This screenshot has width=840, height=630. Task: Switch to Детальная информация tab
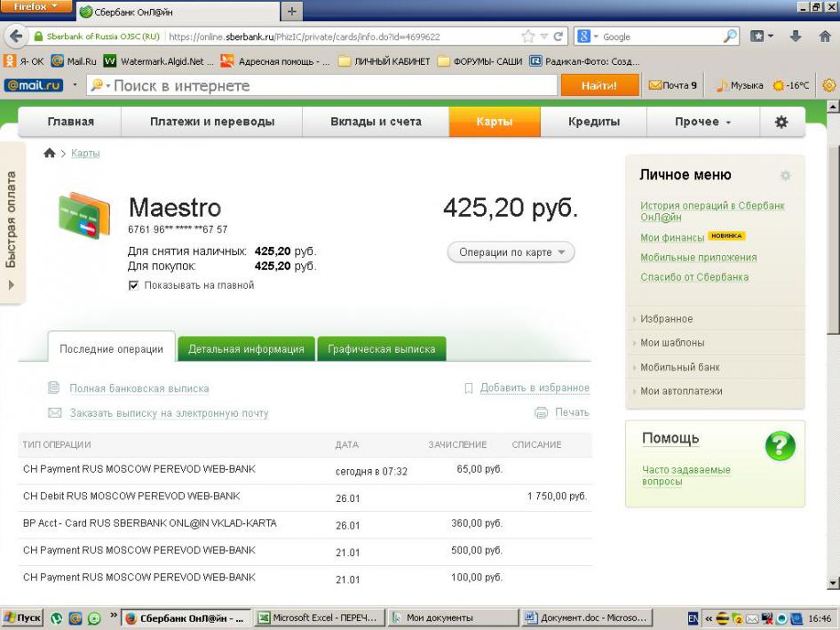[246, 349]
